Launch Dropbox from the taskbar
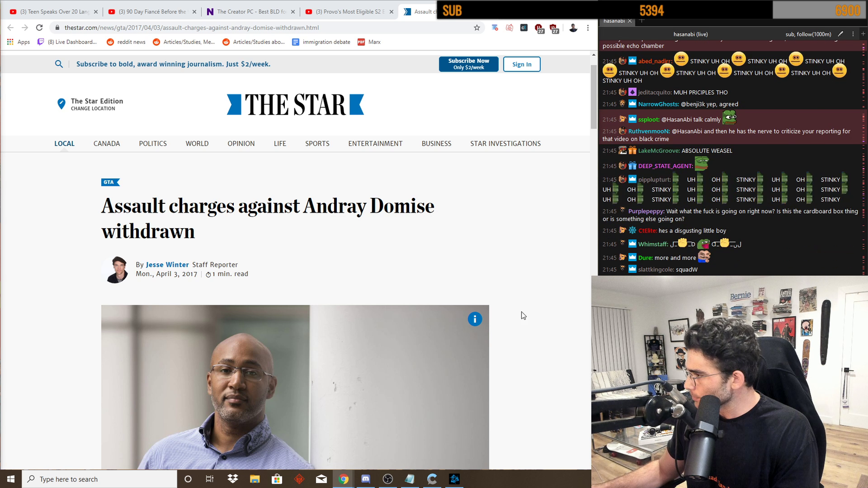 click(233, 479)
